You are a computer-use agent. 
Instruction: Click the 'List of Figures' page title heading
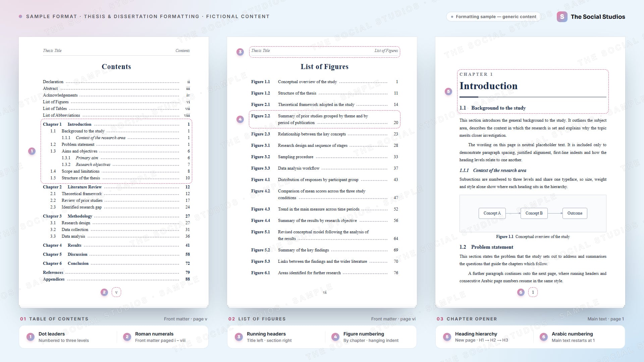(x=324, y=67)
